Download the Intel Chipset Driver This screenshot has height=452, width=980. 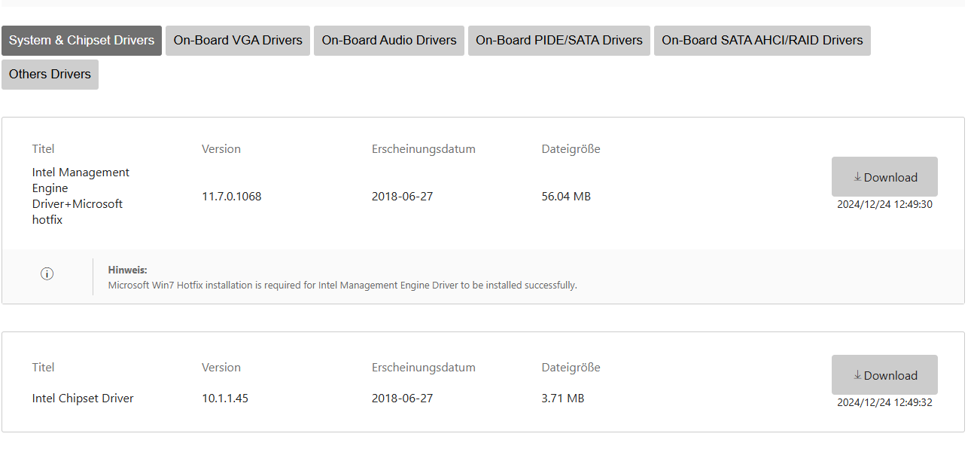coord(884,375)
